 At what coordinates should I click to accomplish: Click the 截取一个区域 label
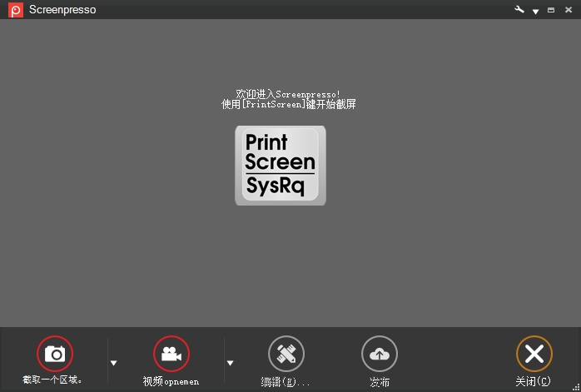click(53, 380)
